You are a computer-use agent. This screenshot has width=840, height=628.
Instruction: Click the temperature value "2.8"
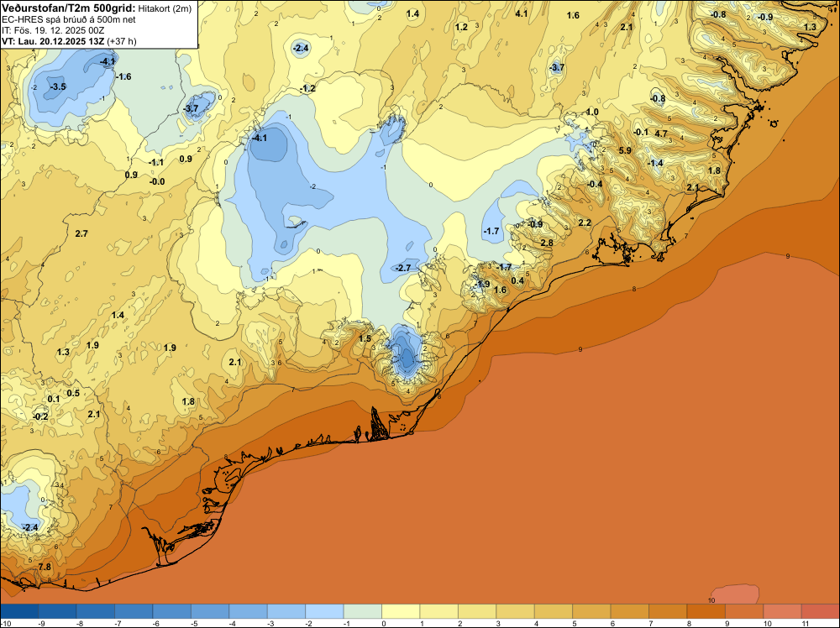pos(547,243)
